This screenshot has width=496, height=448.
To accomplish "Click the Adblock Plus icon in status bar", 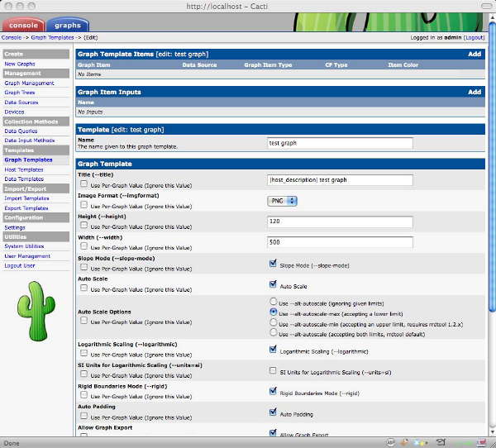I will pyautogui.click(x=391, y=442).
